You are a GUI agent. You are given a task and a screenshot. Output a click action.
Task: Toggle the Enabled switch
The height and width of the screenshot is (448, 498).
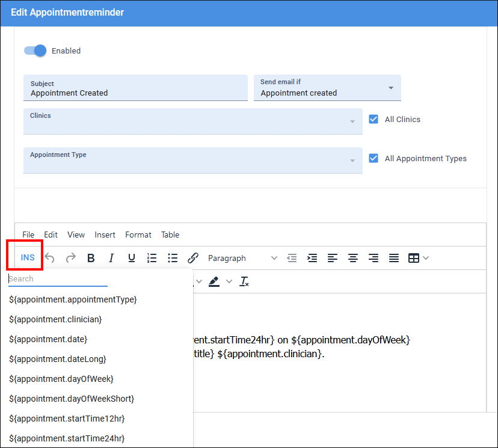pyautogui.click(x=35, y=51)
